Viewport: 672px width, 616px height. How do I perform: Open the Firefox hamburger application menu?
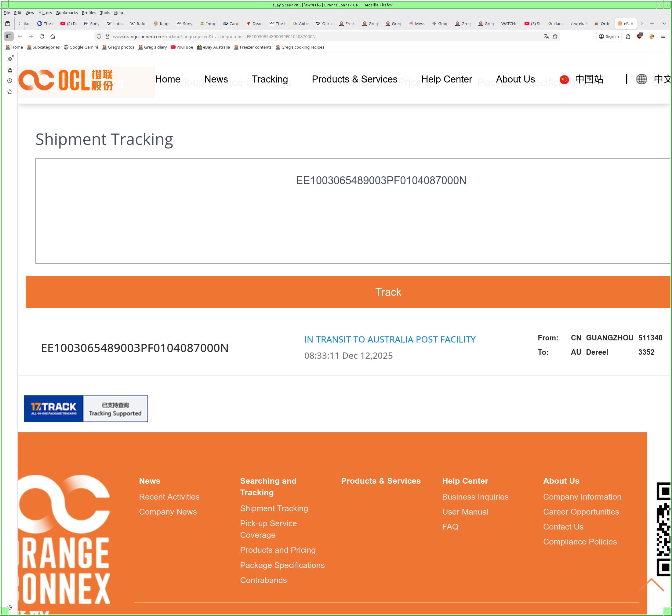pos(663,36)
